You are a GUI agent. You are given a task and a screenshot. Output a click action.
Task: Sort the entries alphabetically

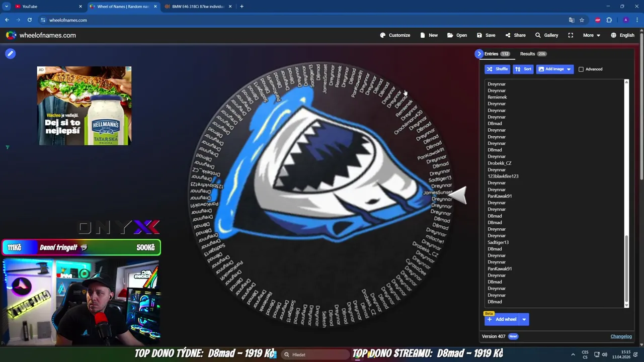pos(523,69)
